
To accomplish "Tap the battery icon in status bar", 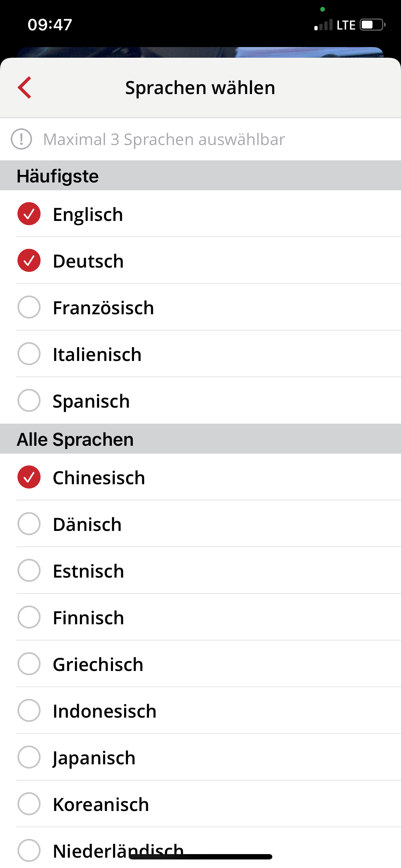I will (x=372, y=25).
